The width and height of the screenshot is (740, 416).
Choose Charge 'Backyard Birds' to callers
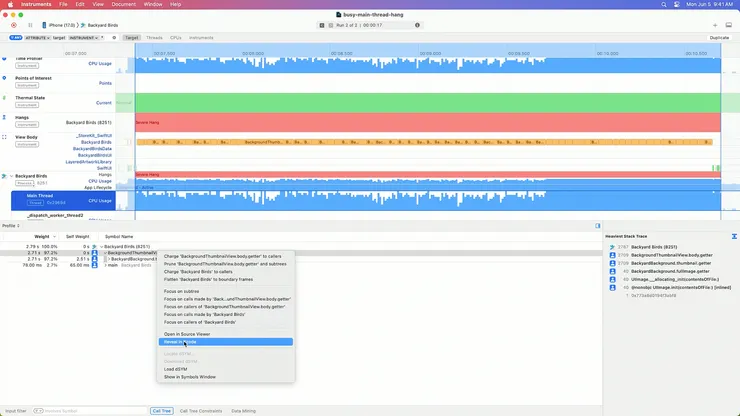tap(198, 272)
